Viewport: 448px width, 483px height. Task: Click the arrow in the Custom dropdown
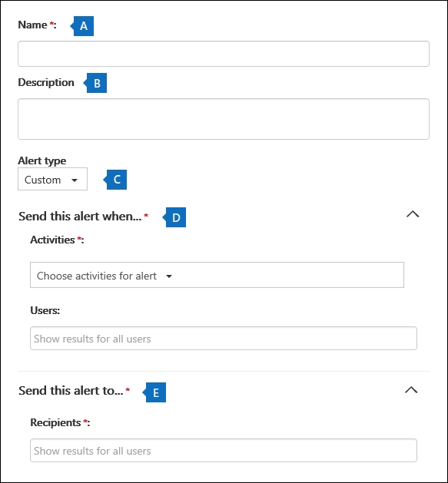[x=75, y=180]
